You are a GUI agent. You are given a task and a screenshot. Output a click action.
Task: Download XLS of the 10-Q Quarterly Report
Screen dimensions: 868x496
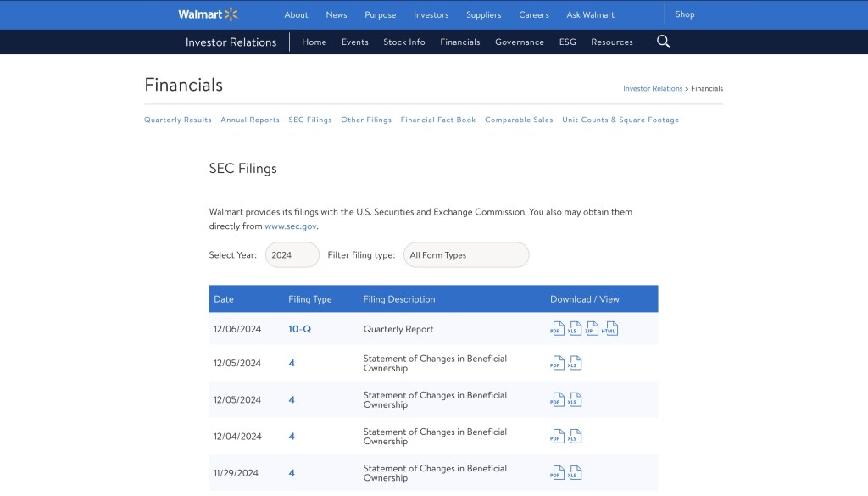(x=576, y=329)
